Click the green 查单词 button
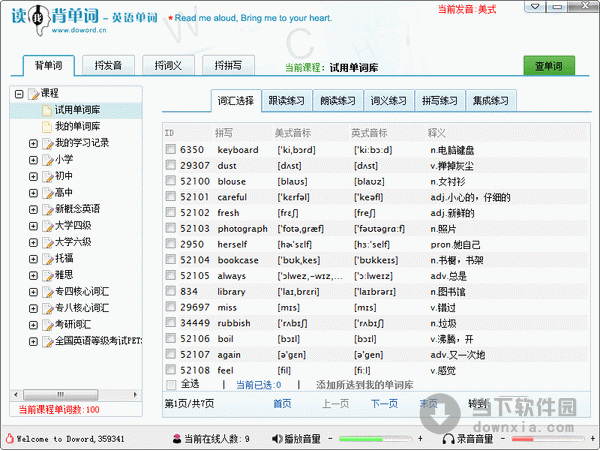The height and width of the screenshot is (451, 600). 549,66
